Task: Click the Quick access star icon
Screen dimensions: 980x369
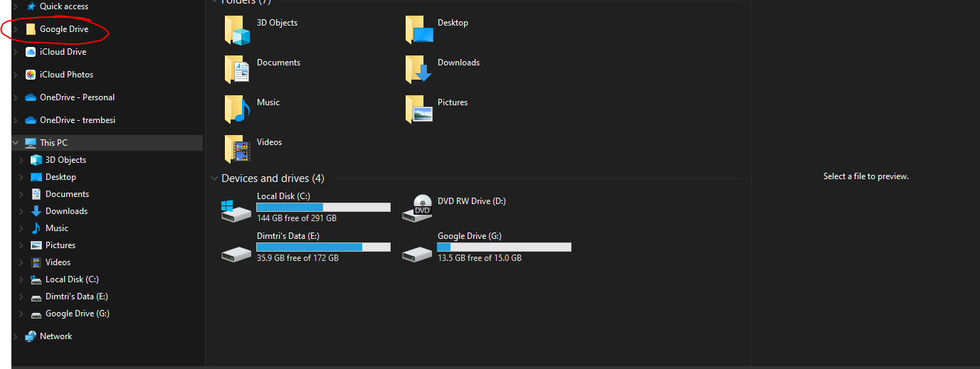Action: pos(31,6)
